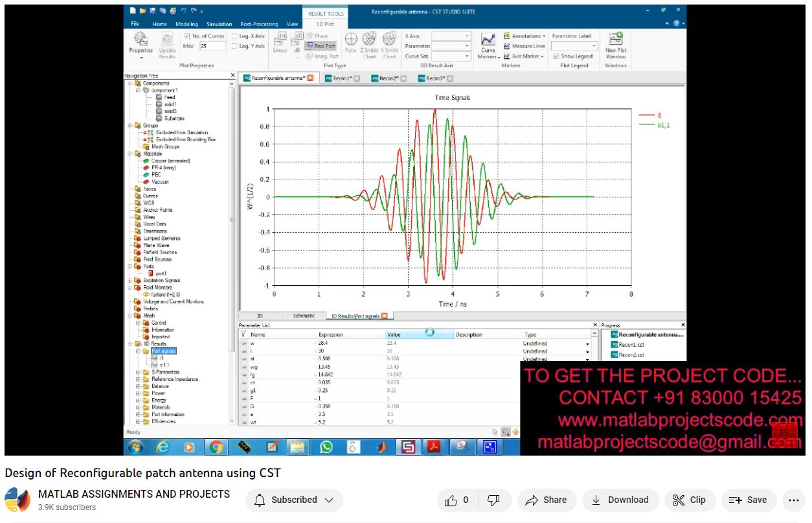Image resolution: width=812 pixels, height=523 pixels.
Task: Open the X Axis dropdown
Action: tap(451, 36)
